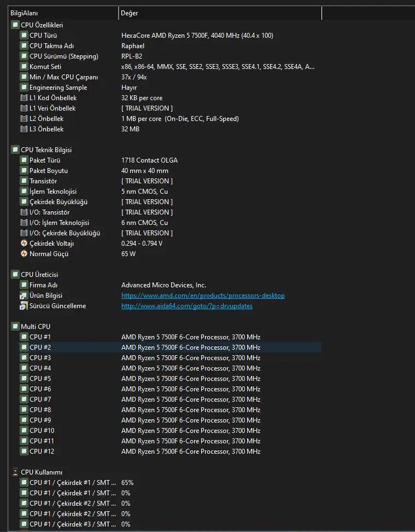
Task: Click the CPU Kullanımı hourglass icon
Action: (x=15, y=472)
